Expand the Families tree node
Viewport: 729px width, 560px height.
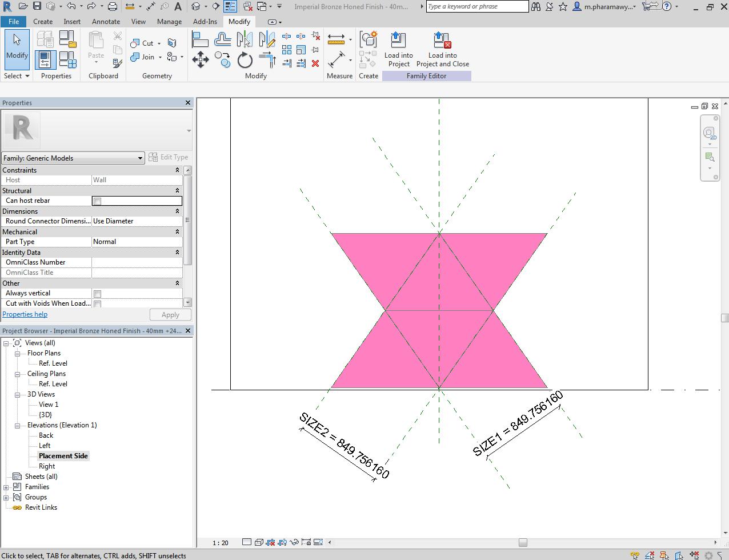6,487
